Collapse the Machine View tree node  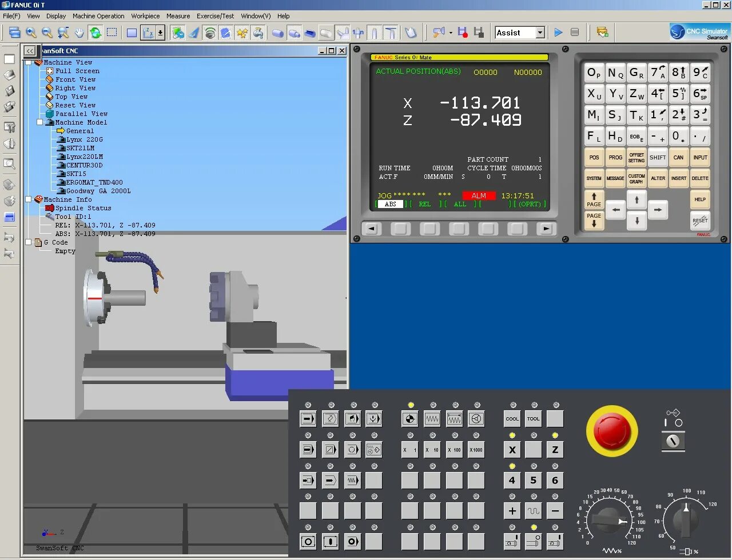[29, 62]
